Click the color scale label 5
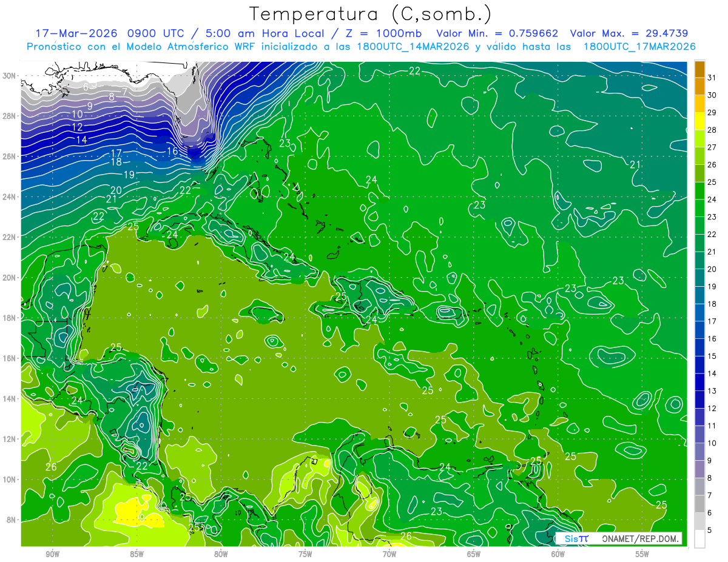This screenshot has width=728, height=562. (x=710, y=530)
